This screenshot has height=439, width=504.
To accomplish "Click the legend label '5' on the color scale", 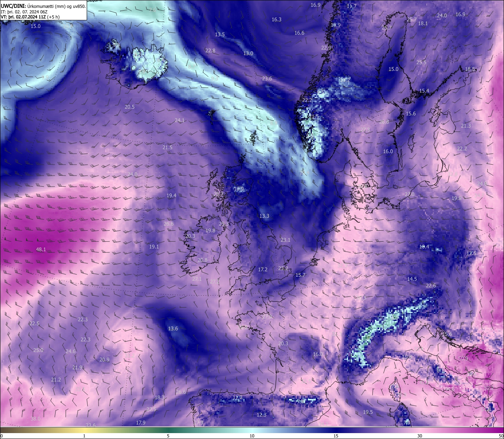I will 168,436.
